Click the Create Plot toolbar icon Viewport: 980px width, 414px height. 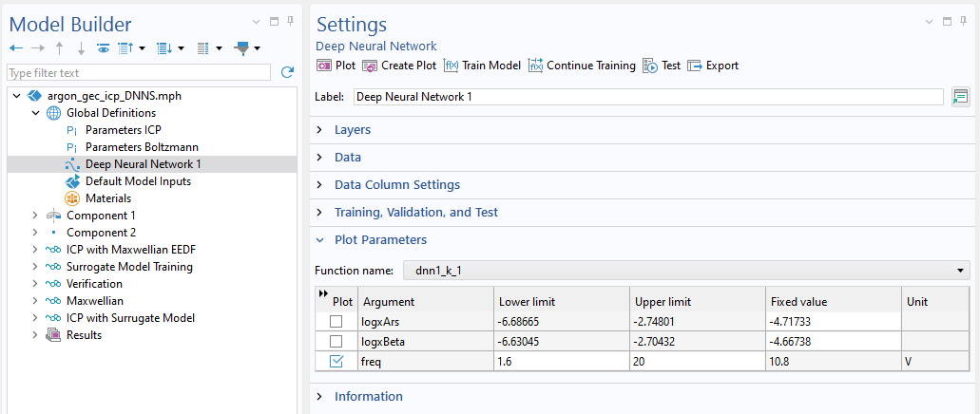coord(370,66)
